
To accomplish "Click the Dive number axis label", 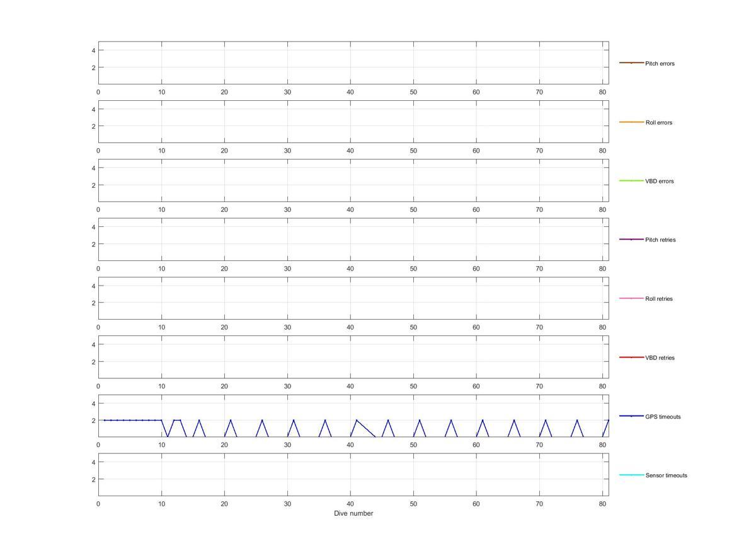I will click(x=353, y=513).
